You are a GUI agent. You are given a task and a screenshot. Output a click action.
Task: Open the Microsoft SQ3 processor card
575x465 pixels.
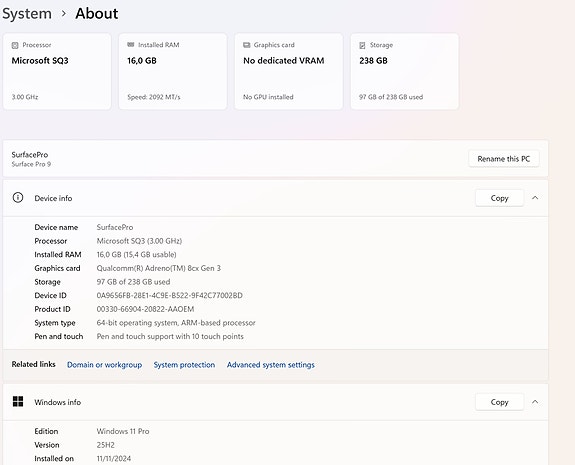point(57,72)
